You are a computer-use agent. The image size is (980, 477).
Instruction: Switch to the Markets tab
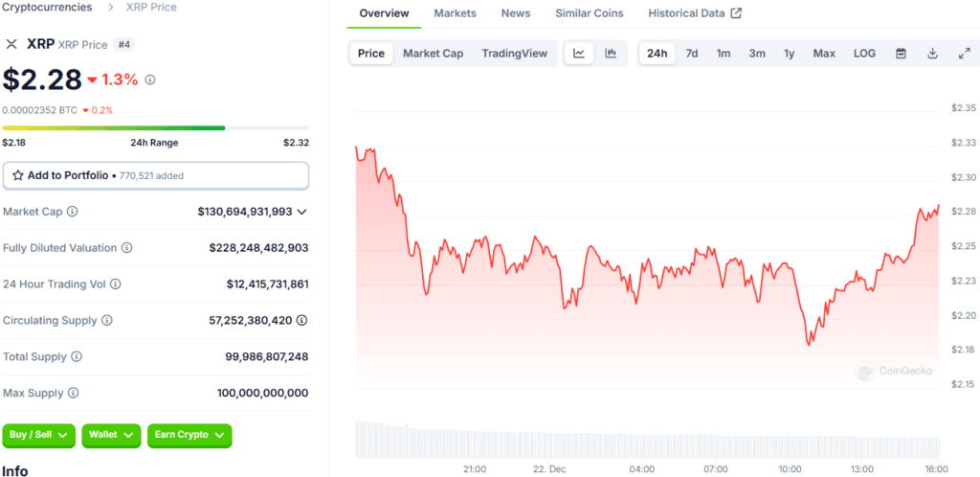tap(455, 13)
